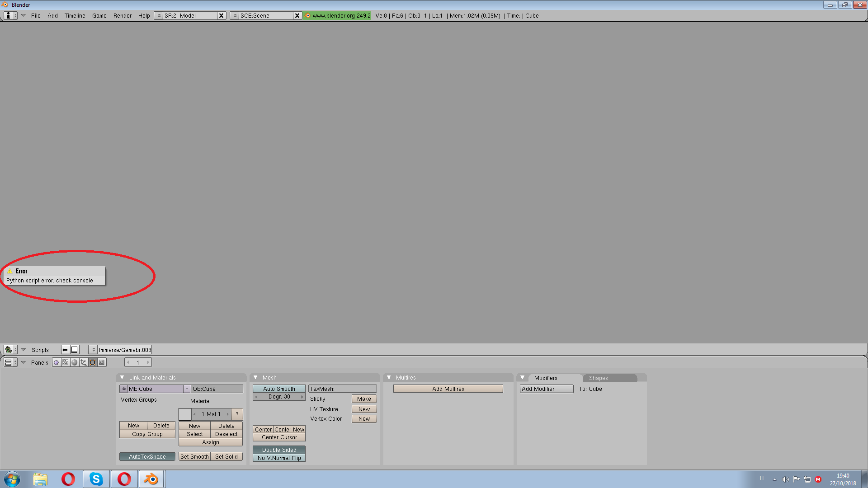The image size is (868, 488).
Task: Open the Scripts menu
Action: click(40, 350)
